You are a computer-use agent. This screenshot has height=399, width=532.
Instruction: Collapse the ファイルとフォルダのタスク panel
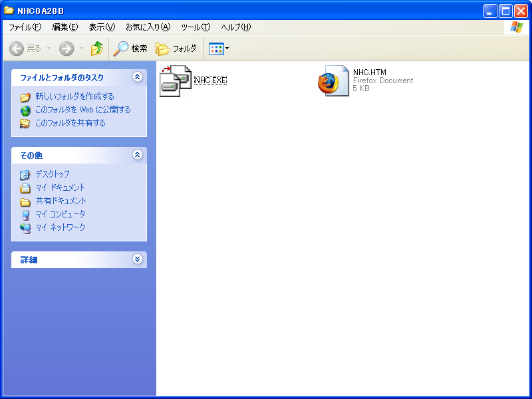[x=138, y=77]
